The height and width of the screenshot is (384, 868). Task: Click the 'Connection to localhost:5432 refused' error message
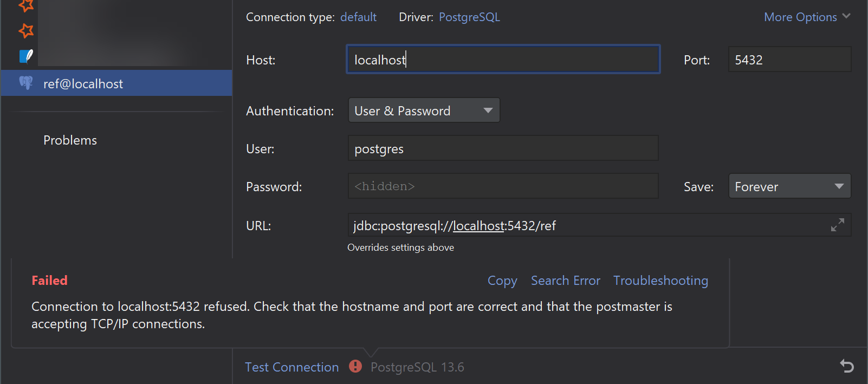pyautogui.click(x=352, y=315)
